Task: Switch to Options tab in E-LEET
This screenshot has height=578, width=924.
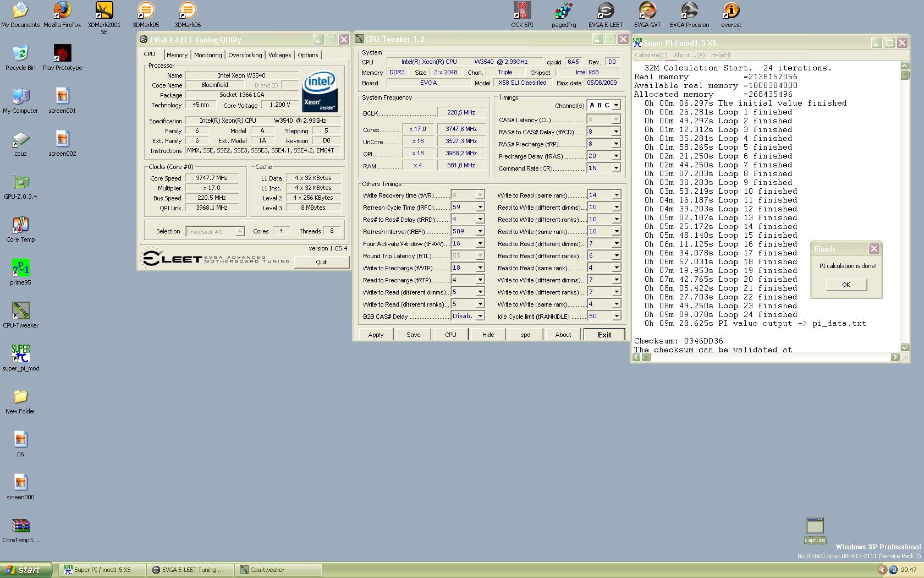Action: (308, 55)
